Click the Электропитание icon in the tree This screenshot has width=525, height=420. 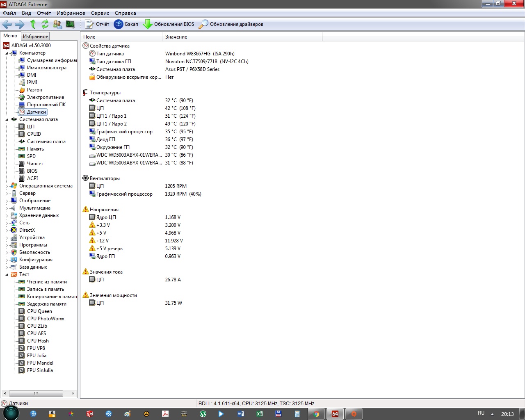[x=22, y=97]
